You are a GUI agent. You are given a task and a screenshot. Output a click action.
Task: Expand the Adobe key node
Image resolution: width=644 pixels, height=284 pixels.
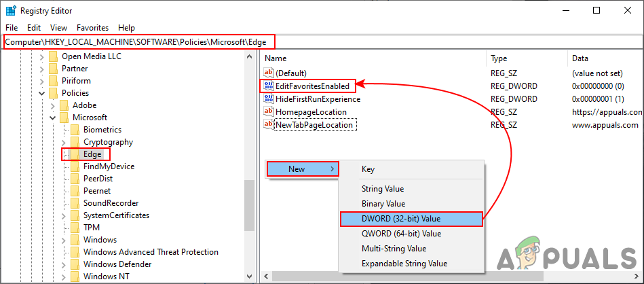point(53,105)
